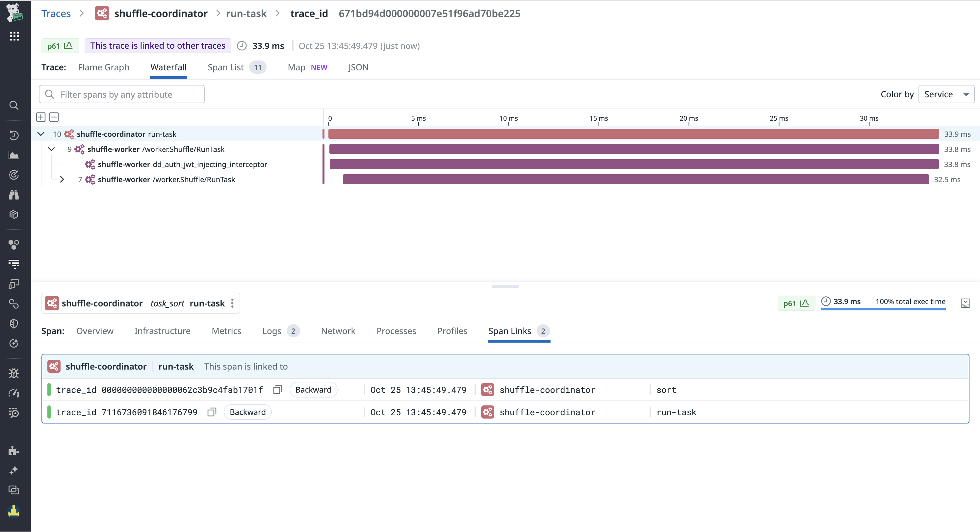Image resolution: width=980 pixels, height=532 pixels.
Task: Open the digital experience screens icon
Action: 14,284
